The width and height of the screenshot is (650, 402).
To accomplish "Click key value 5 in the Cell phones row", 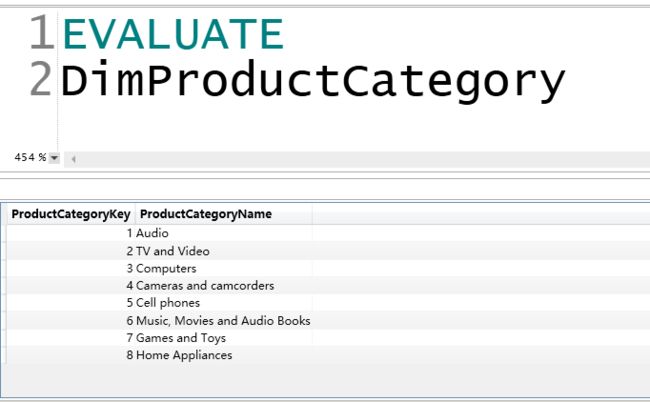I will [x=130, y=303].
